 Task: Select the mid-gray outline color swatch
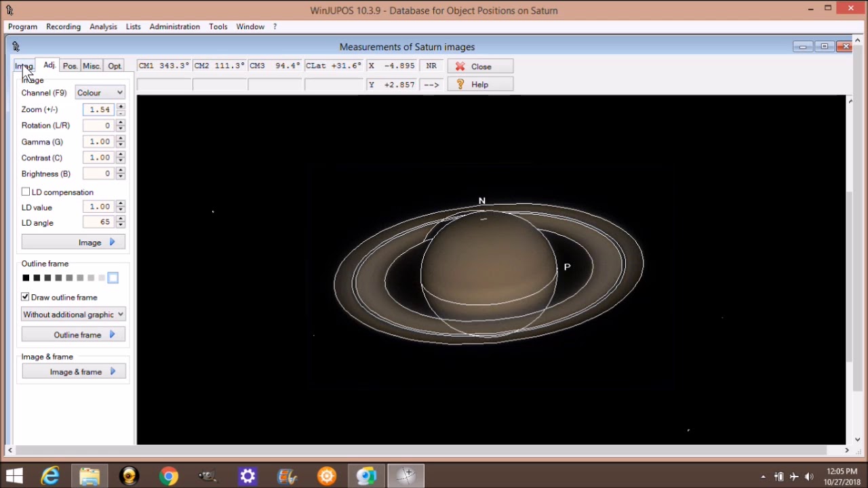pyautogui.click(x=69, y=278)
